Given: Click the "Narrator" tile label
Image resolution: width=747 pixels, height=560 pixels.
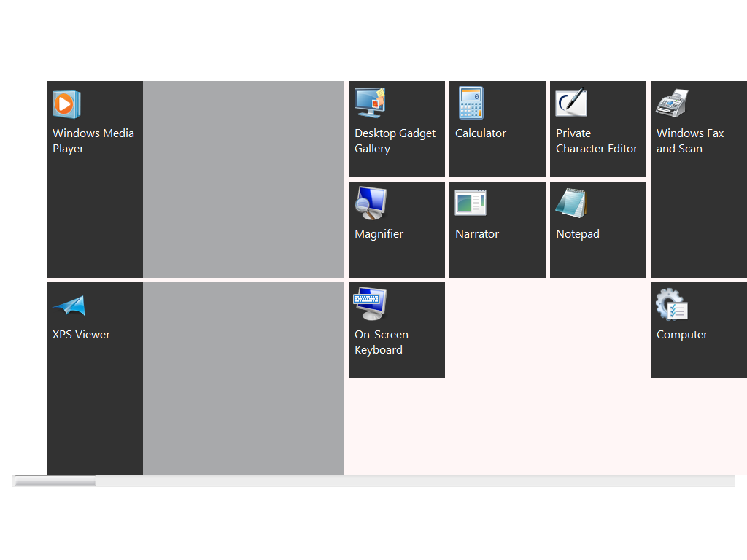Looking at the screenshot, I should [x=477, y=234].
